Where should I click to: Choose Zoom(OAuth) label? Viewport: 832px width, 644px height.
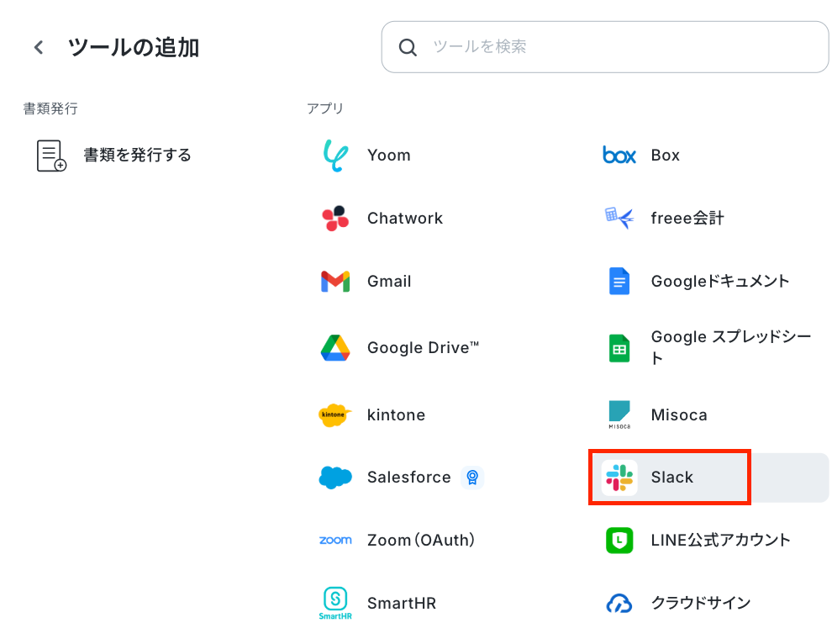[421, 540]
